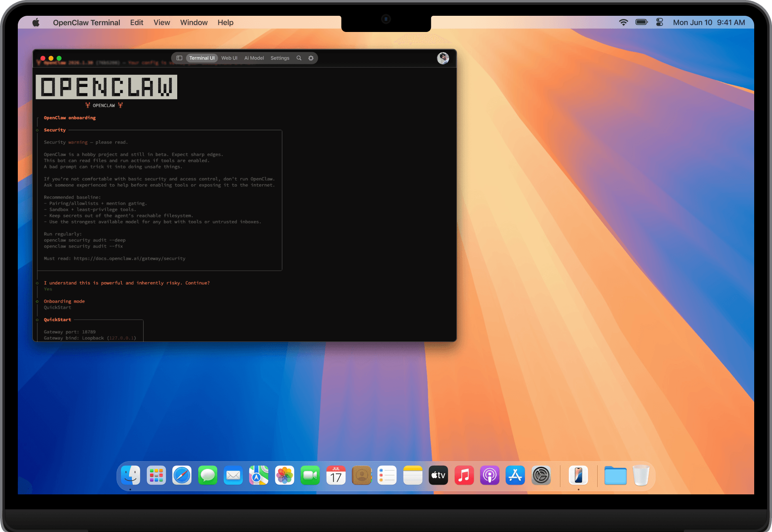Launch Safari from the dock
Image resolution: width=772 pixels, height=532 pixels.
(182, 475)
